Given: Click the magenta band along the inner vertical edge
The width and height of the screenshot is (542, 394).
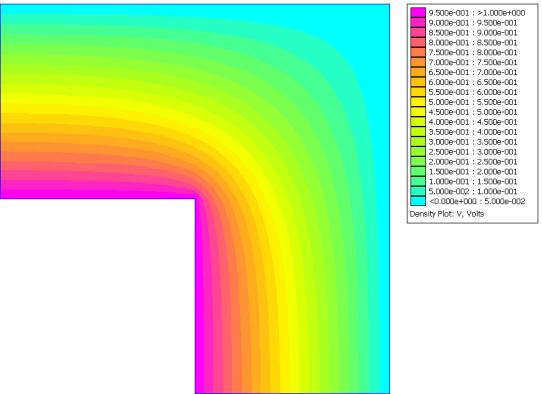Looking at the screenshot, I should 199,297.
